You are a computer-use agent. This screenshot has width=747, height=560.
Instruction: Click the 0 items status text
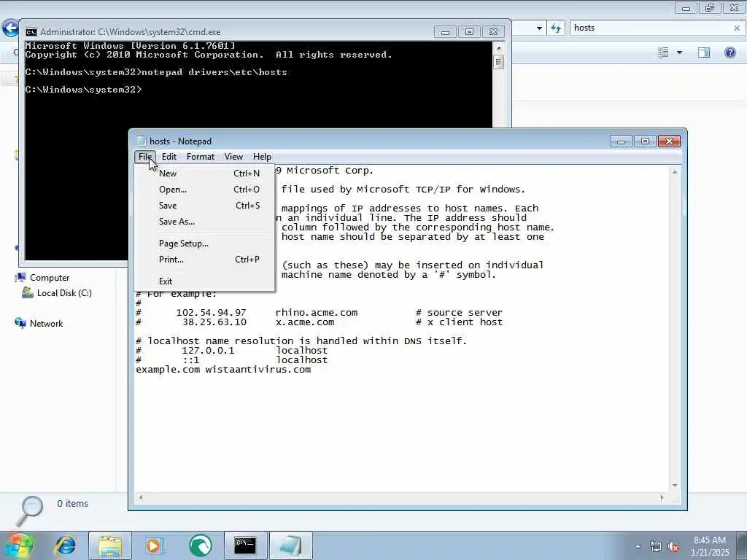[72, 503]
